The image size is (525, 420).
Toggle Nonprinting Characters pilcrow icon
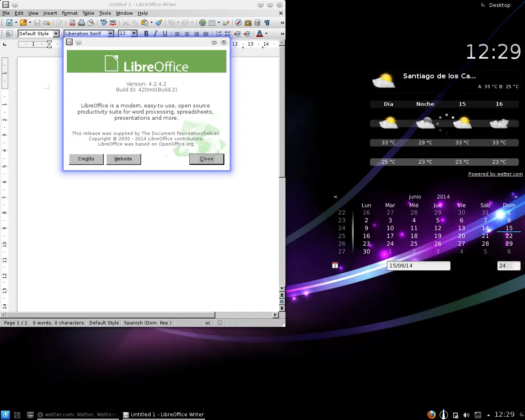(267, 23)
